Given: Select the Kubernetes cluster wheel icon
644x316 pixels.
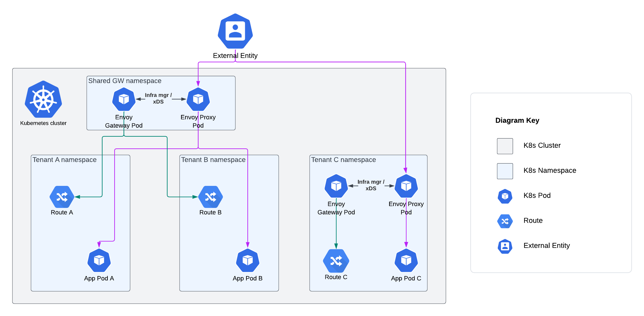Looking at the screenshot, I should point(43,99).
